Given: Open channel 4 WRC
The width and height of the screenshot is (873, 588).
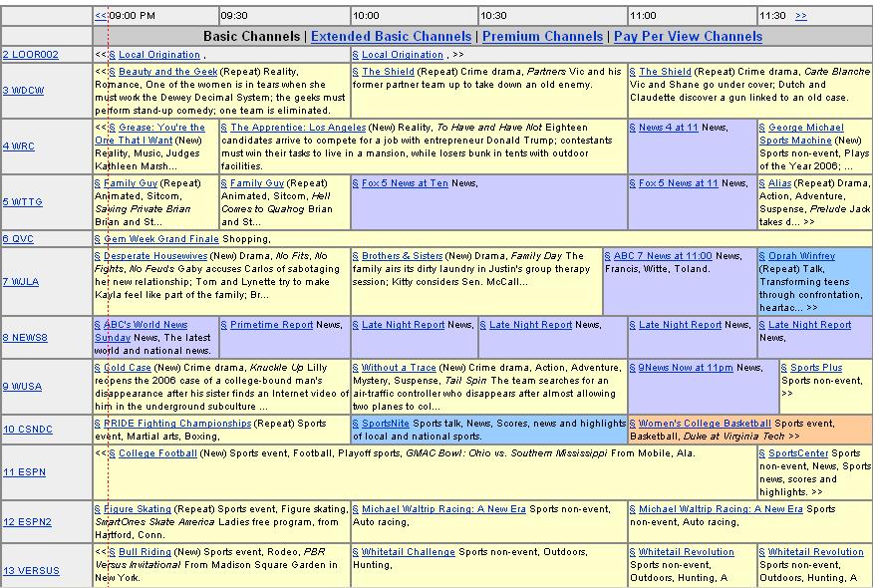Looking at the screenshot, I should pos(19,147).
